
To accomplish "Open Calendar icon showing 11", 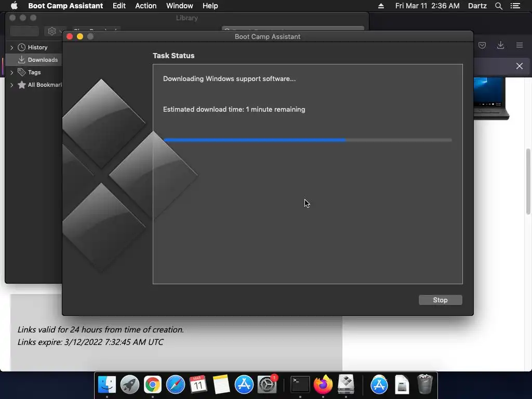I will point(198,384).
